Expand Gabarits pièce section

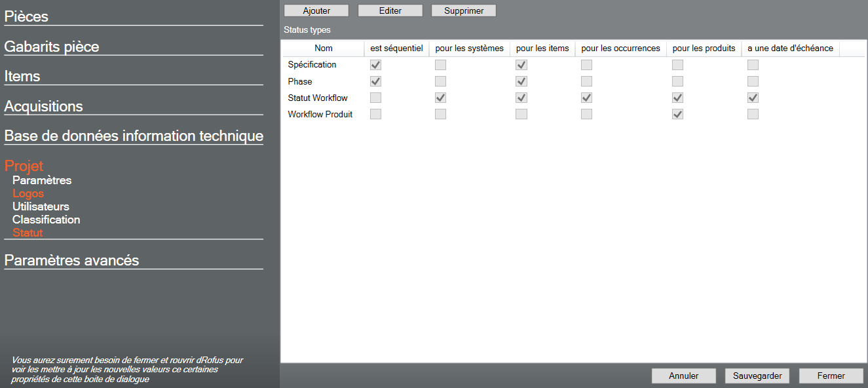(52, 47)
